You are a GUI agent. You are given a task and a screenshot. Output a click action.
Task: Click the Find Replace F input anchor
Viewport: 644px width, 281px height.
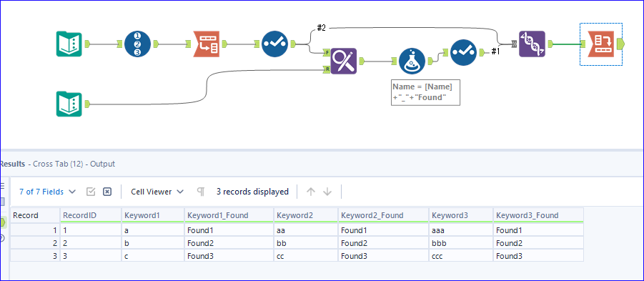[327, 53]
